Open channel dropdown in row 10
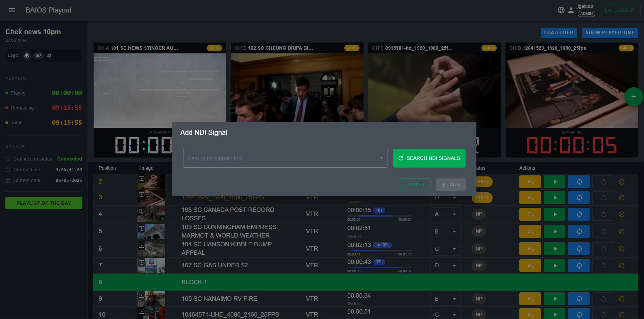Image resolution: width=644 pixels, height=319 pixels. coord(445,314)
